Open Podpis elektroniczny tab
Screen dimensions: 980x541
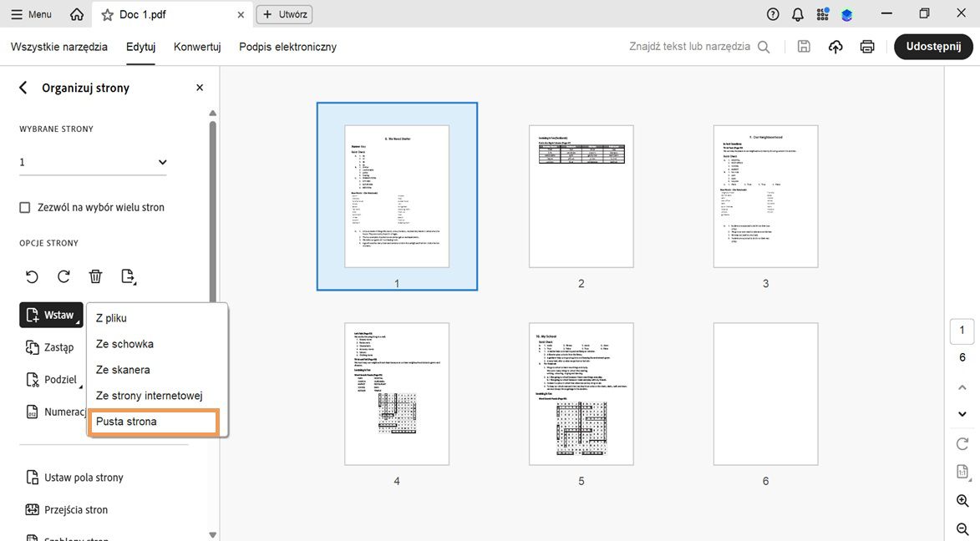[x=287, y=47]
